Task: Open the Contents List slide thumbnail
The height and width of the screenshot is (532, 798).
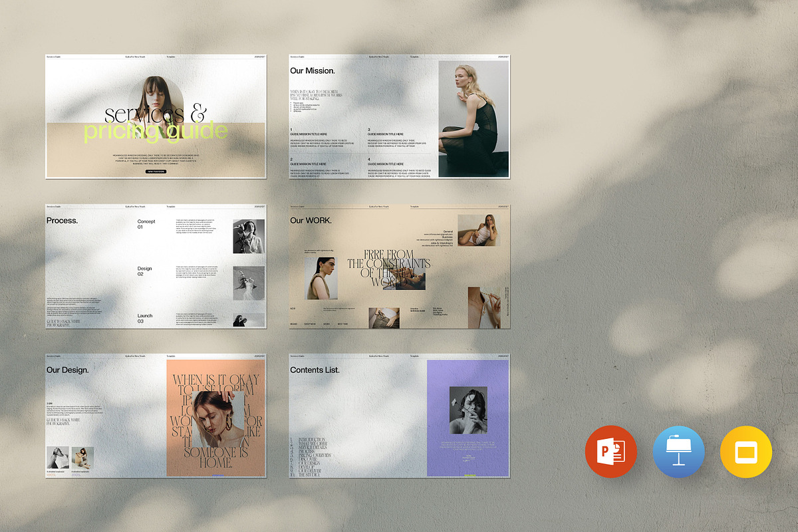Action: point(399,416)
